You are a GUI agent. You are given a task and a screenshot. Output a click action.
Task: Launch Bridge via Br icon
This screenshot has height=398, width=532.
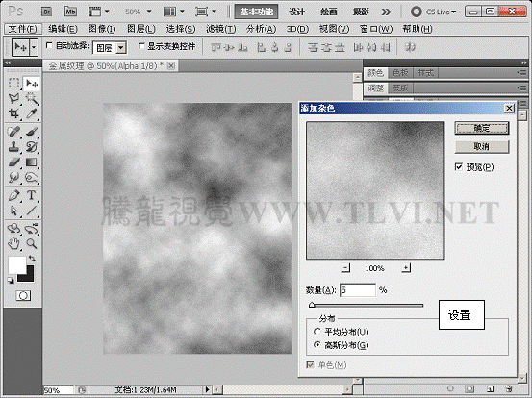click(x=47, y=12)
